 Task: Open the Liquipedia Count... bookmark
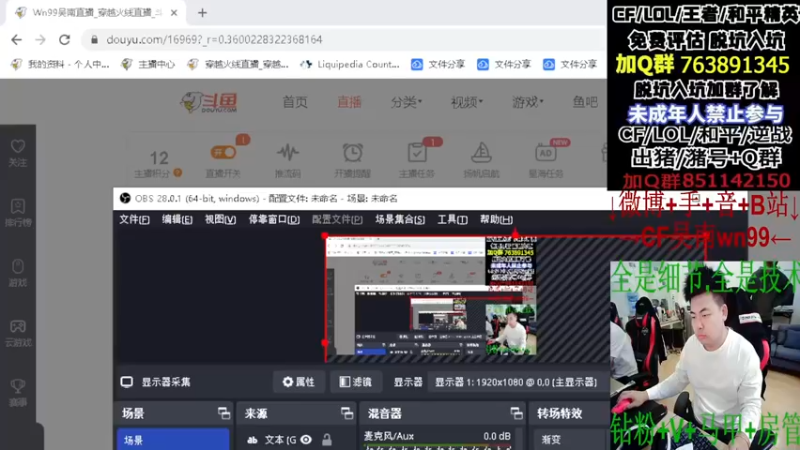coord(350,64)
